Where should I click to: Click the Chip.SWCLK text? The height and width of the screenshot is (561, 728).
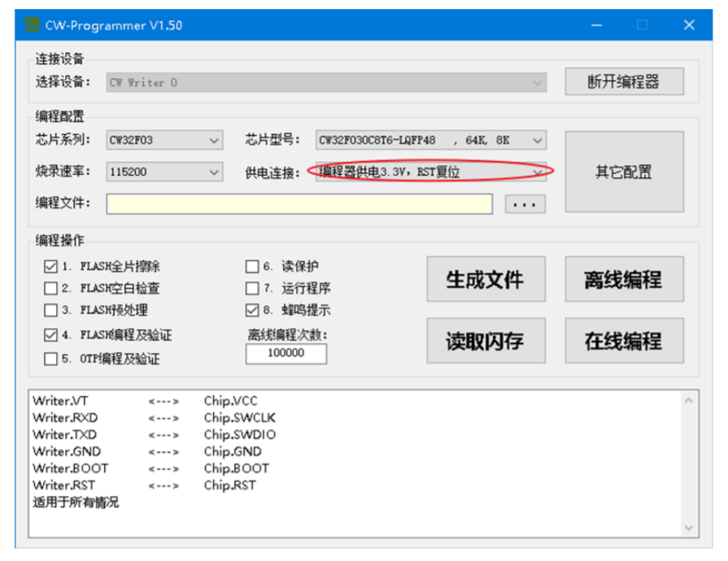(240, 418)
